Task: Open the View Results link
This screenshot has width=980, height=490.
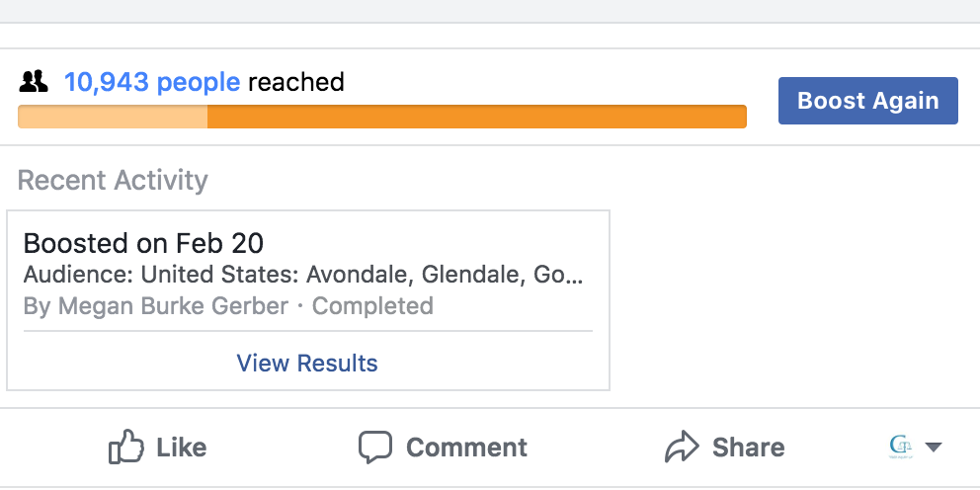Action: click(x=307, y=364)
